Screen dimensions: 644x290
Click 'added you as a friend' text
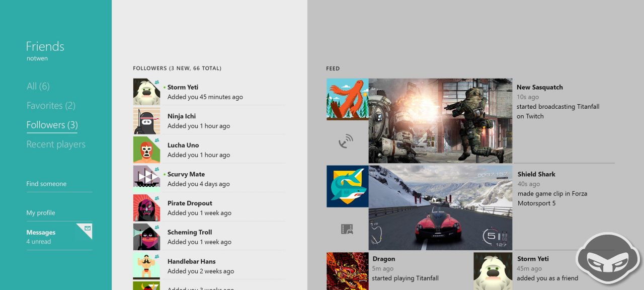pyautogui.click(x=548, y=278)
